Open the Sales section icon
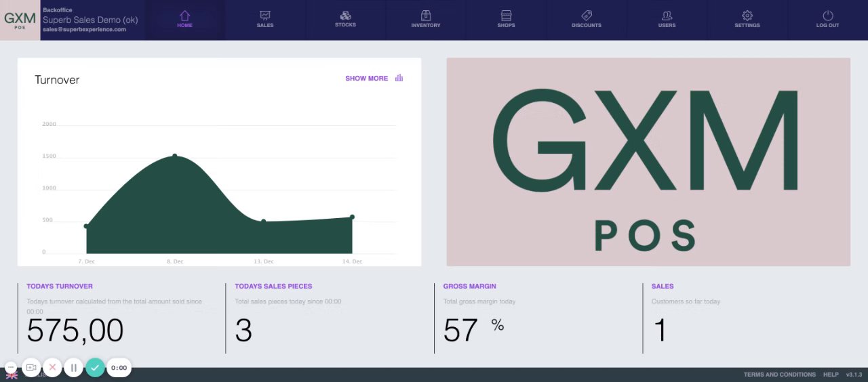This screenshot has height=382, width=868. 264,15
